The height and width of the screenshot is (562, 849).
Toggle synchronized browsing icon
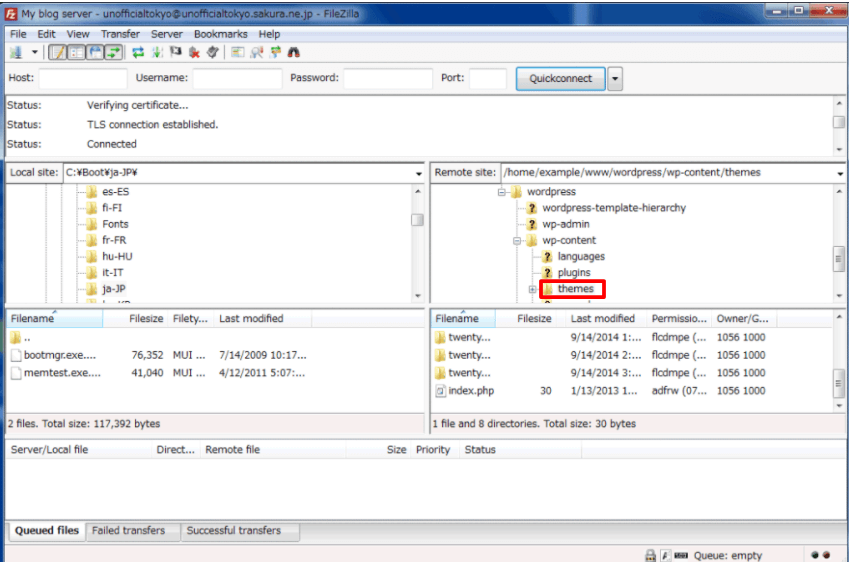pyautogui.click(x=276, y=53)
